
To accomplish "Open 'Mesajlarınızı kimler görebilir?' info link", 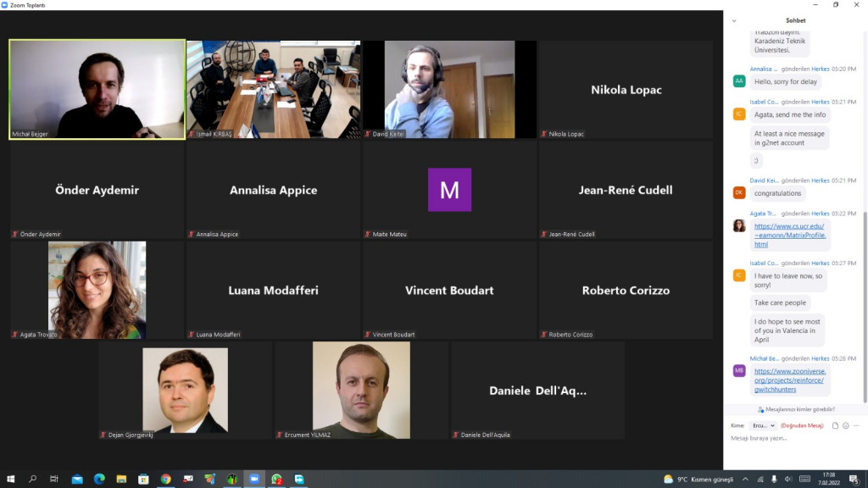I will pyautogui.click(x=796, y=409).
